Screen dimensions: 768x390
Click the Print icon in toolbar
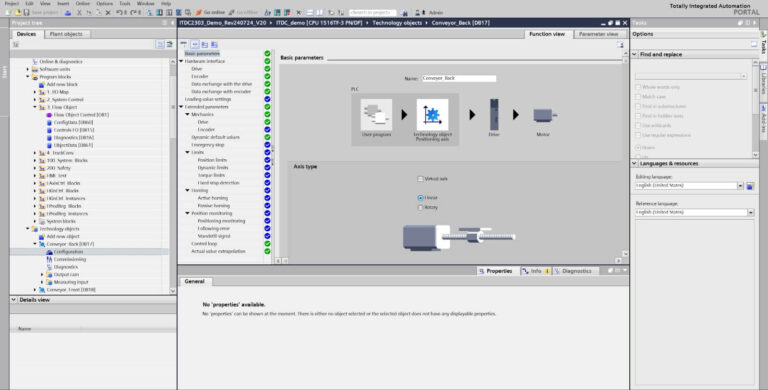coord(68,12)
